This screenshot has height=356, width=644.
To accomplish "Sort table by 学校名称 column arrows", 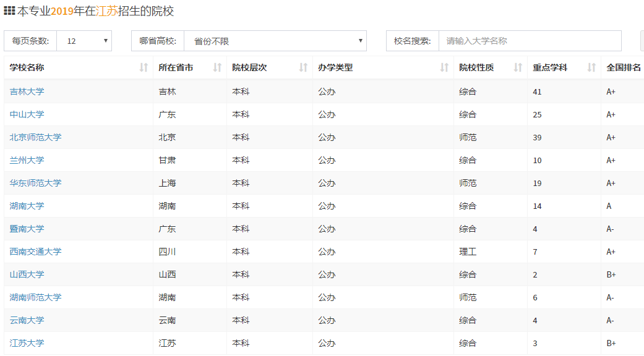I will coord(144,67).
